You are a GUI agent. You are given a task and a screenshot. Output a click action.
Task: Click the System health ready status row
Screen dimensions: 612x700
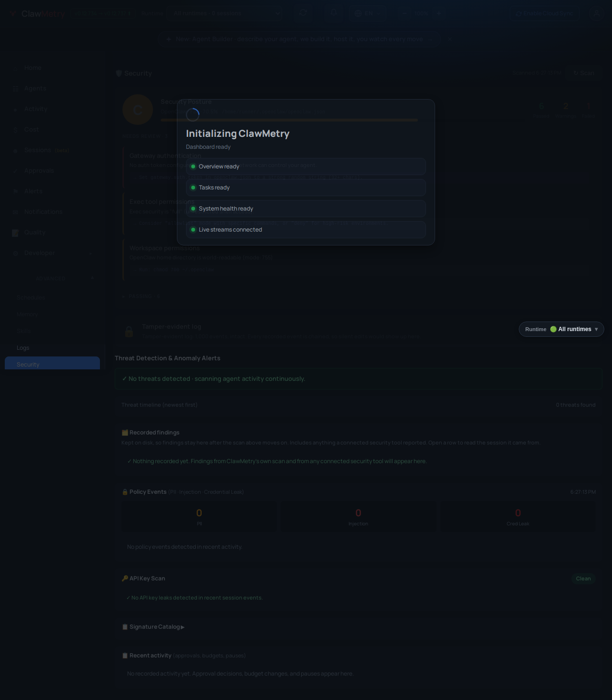tap(306, 209)
